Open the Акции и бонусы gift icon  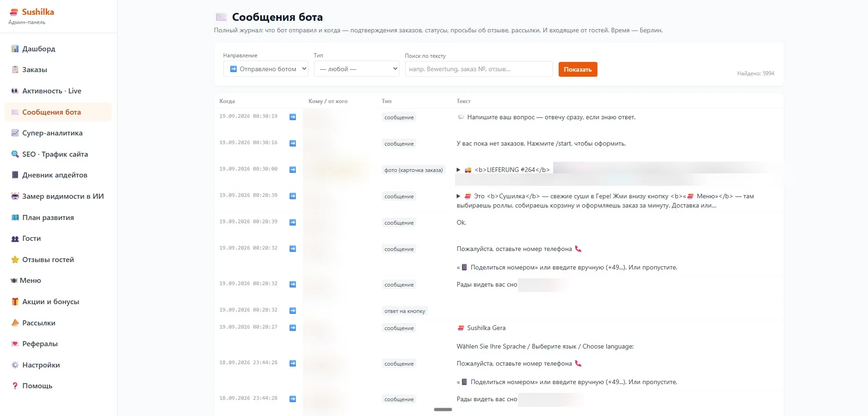[15, 302]
